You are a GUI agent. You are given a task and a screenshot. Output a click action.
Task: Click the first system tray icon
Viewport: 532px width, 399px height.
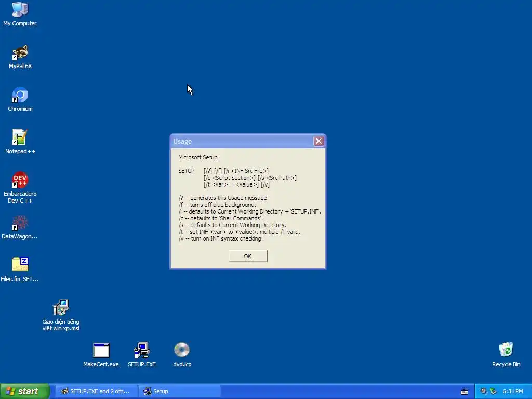coord(483,391)
